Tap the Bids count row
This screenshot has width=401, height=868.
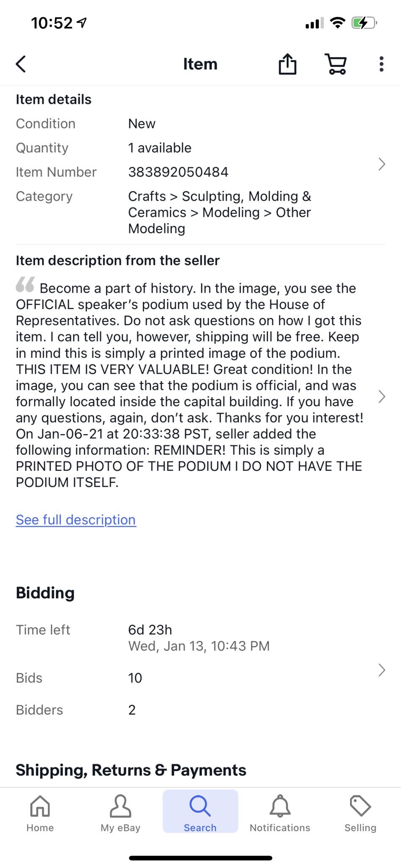[135, 678]
